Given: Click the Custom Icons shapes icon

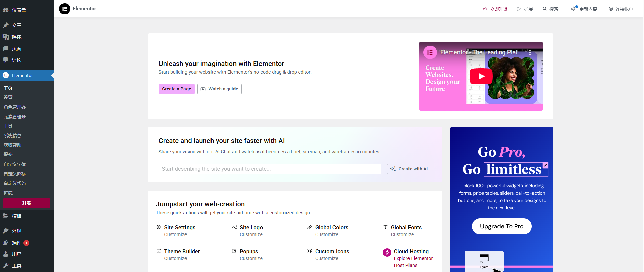Looking at the screenshot, I should click(x=310, y=251).
